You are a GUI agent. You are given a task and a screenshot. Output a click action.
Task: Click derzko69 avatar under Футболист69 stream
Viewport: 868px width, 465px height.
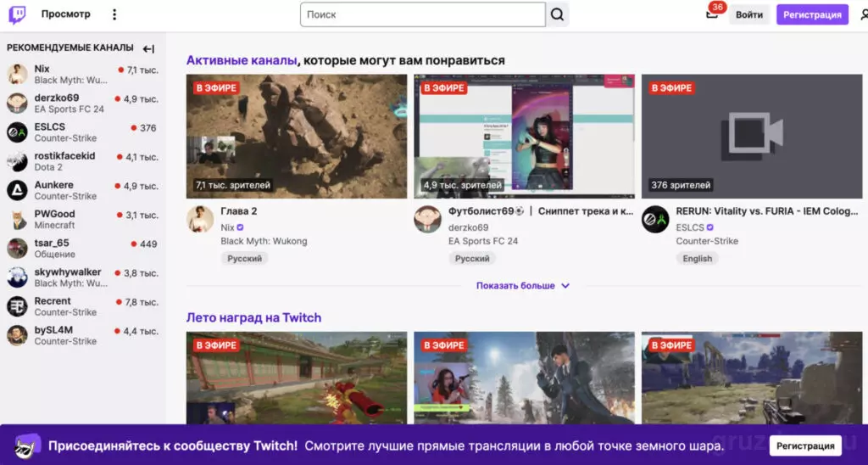[427, 220]
